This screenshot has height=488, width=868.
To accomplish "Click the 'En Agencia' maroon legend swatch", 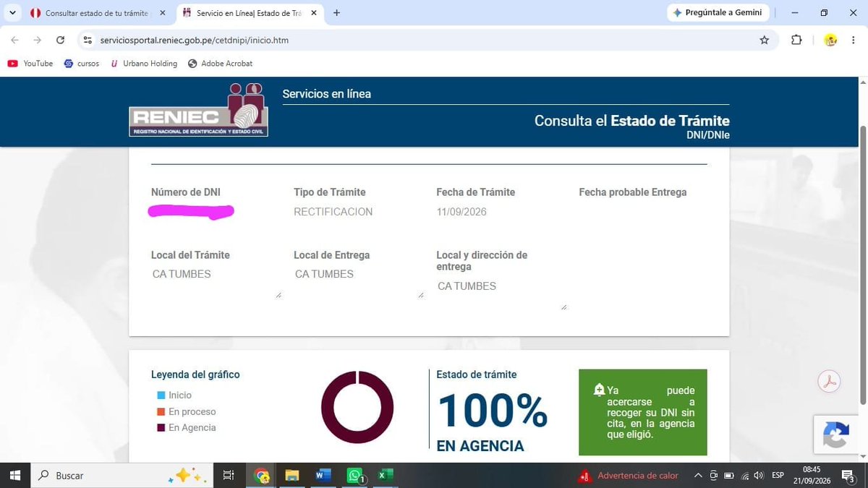I will pyautogui.click(x=161, y=428).
